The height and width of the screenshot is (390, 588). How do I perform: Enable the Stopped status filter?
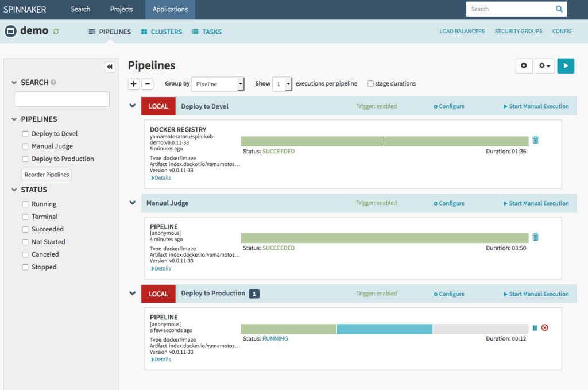(25, 267)
